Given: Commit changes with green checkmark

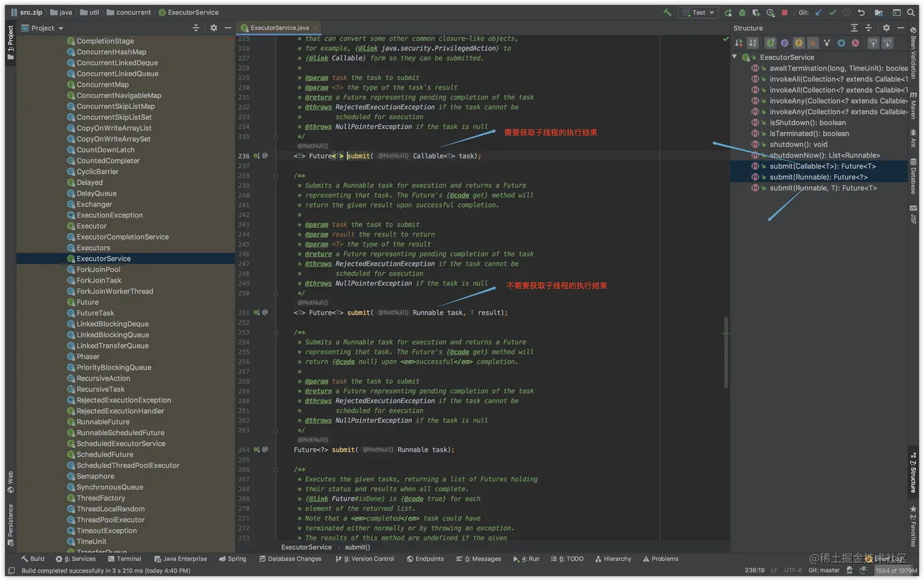Looking at the screenshot, I should coord(832,12).
